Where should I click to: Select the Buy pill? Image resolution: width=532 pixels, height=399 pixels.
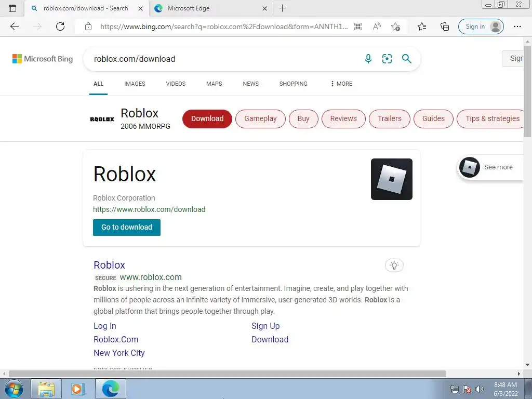[x=303, y=119]
